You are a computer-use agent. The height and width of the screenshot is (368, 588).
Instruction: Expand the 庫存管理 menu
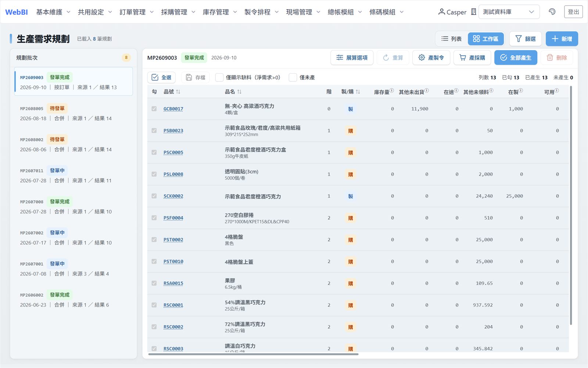tap(220, 12)
